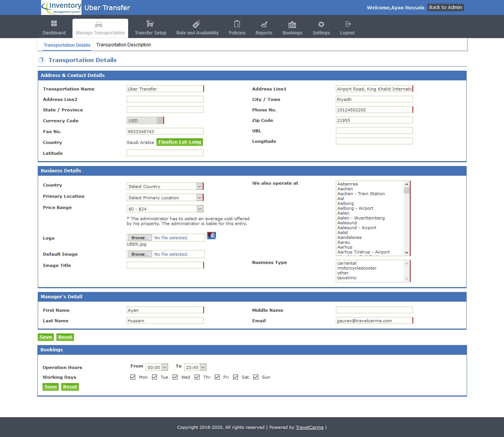Select Aachen - Train Station list entry
The width and height of the screenshot is (504, 437).
[x=361, y=194]
